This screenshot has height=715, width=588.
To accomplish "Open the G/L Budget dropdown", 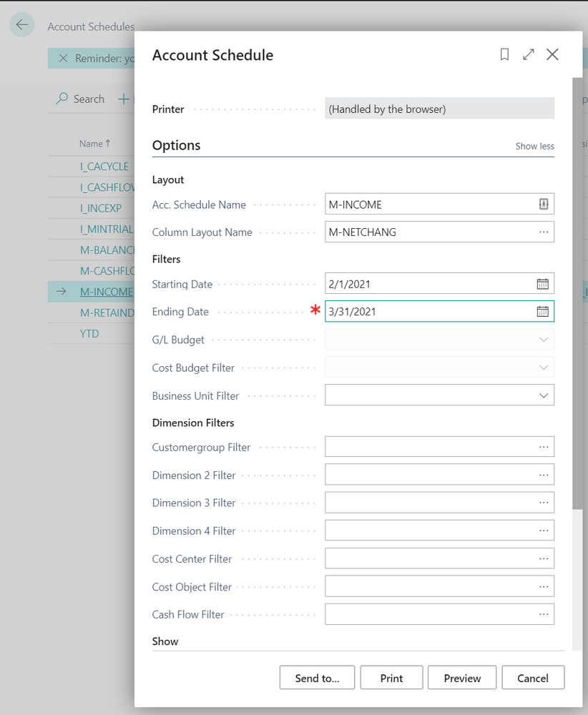I will tap(544, 339).
